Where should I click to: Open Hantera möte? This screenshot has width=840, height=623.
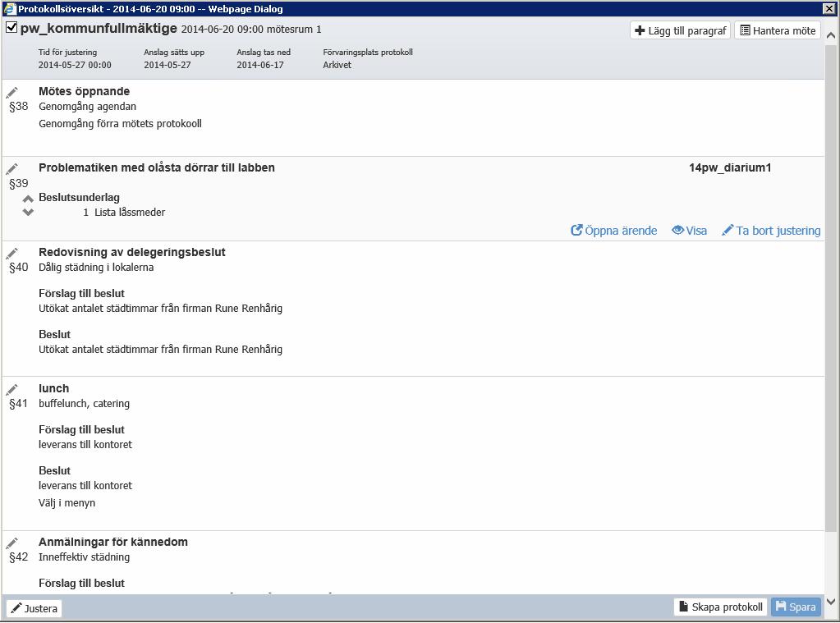[x=778, y=30]
